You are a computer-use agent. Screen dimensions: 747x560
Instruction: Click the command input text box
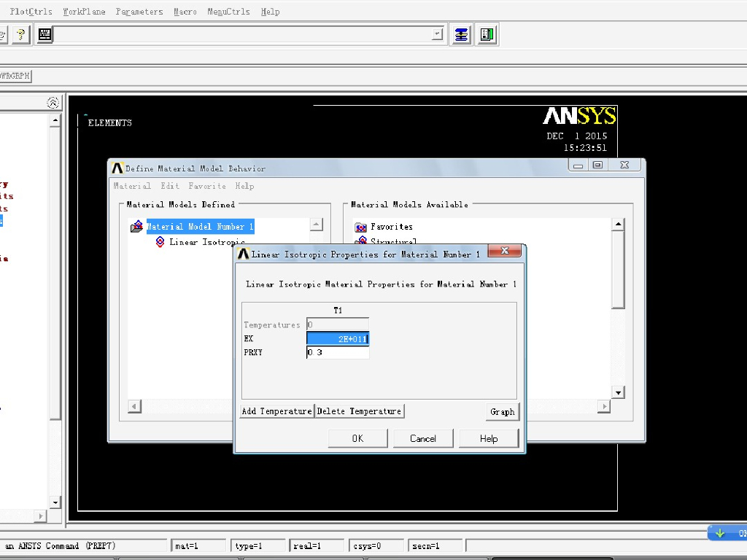click(x=242, y=34)
